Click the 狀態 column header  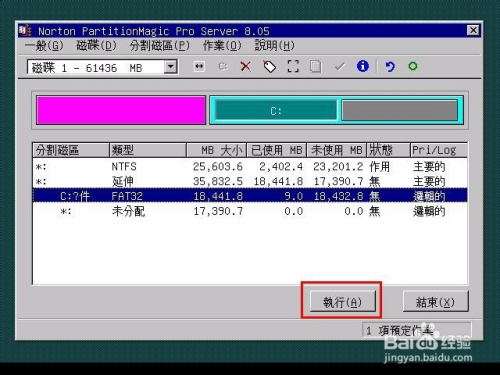click(x=388, y=150)
